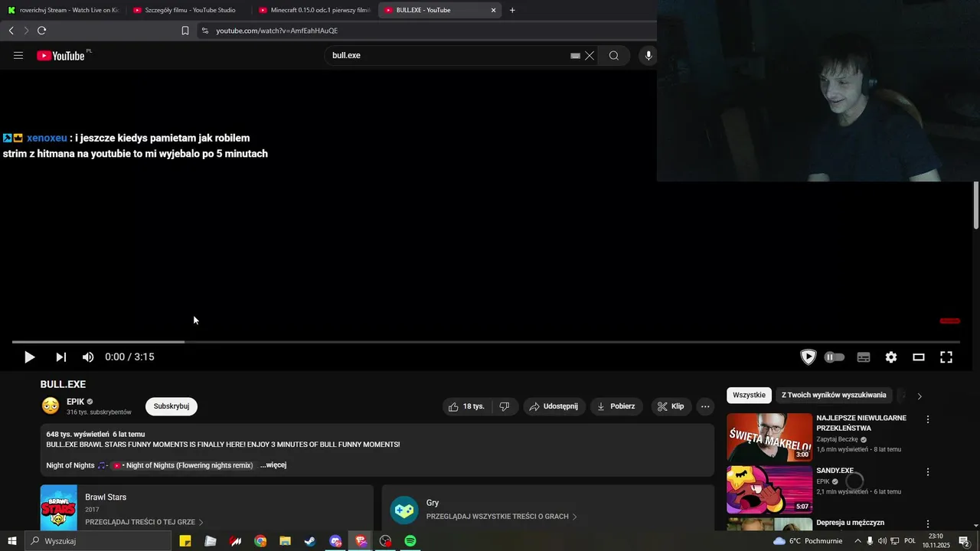Open Spotify from the taskbar
Viewport: 980px width, 551px height.
pos(410,541)
